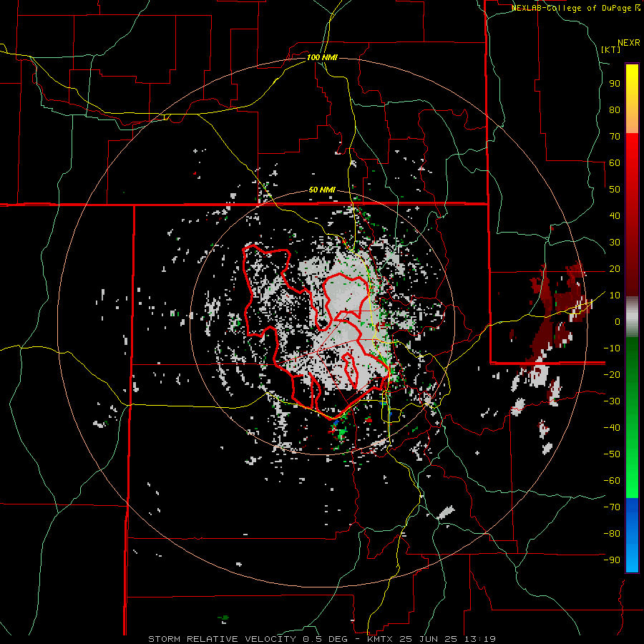Click the 50 NMI range ring label
Viewport: 644px width, 644px height.
tap(322, 190)
